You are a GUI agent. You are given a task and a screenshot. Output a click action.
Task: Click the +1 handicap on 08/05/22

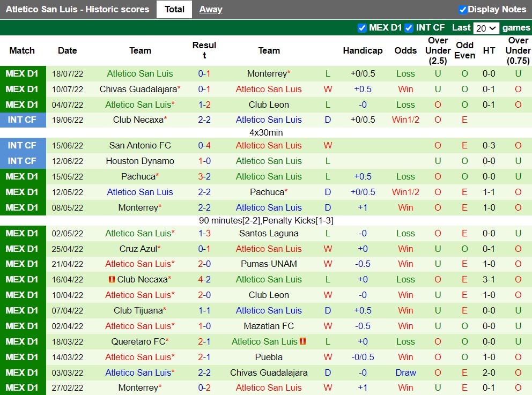pyautogui.click(x=363, y=207)
